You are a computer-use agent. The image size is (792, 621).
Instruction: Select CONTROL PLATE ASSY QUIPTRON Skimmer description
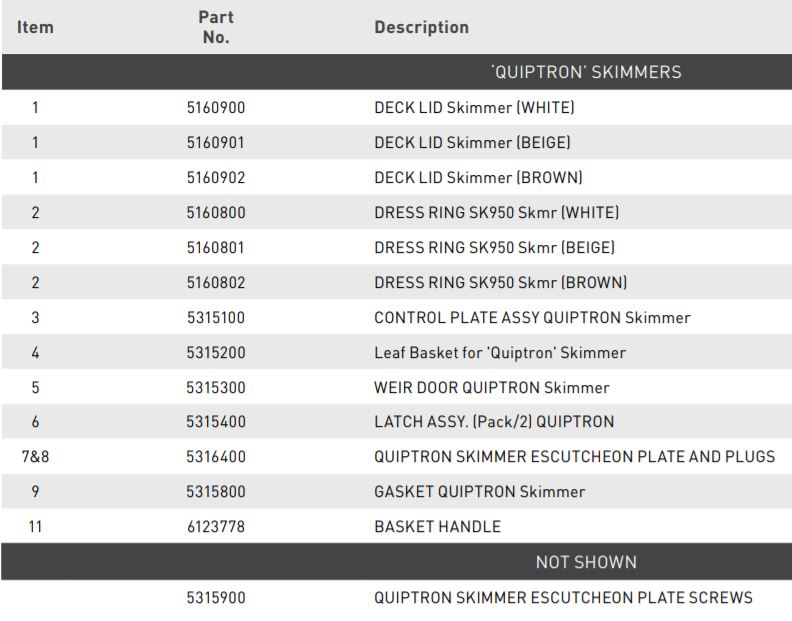point(532,318)
